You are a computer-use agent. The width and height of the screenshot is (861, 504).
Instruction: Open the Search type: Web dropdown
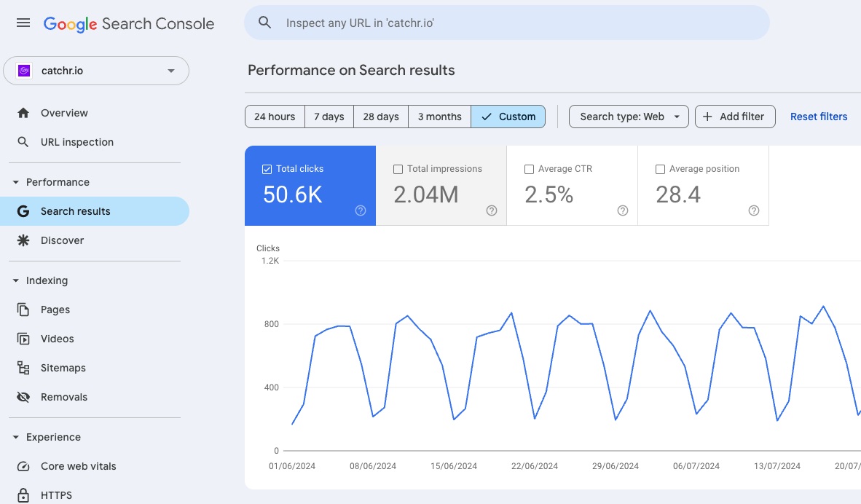coord(629,117)
